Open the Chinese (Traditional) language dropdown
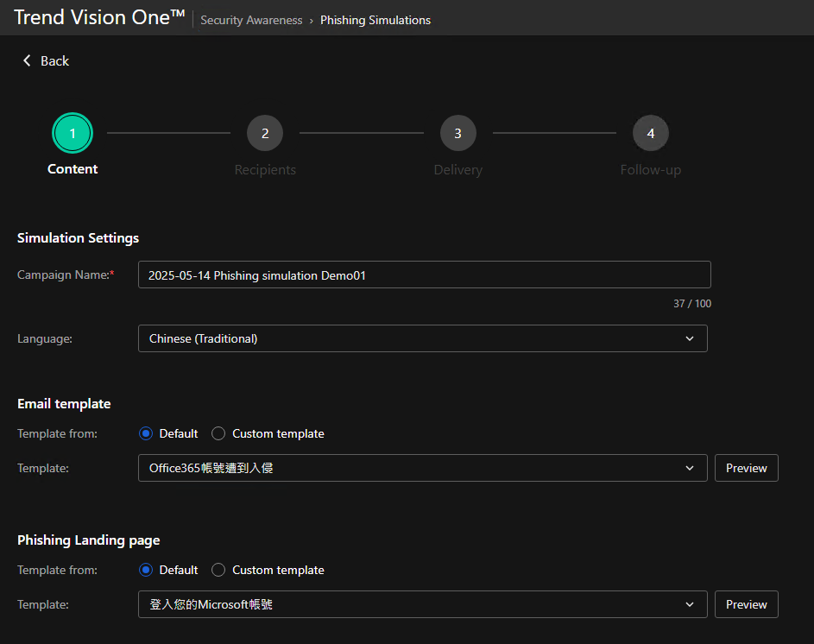Screen dimensions: 814x644 (422, 338)
